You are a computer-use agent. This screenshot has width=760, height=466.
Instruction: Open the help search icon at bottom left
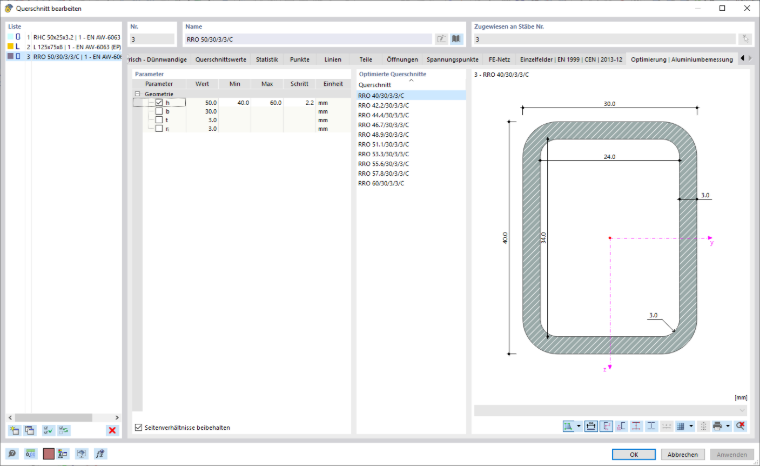[12, 454]
